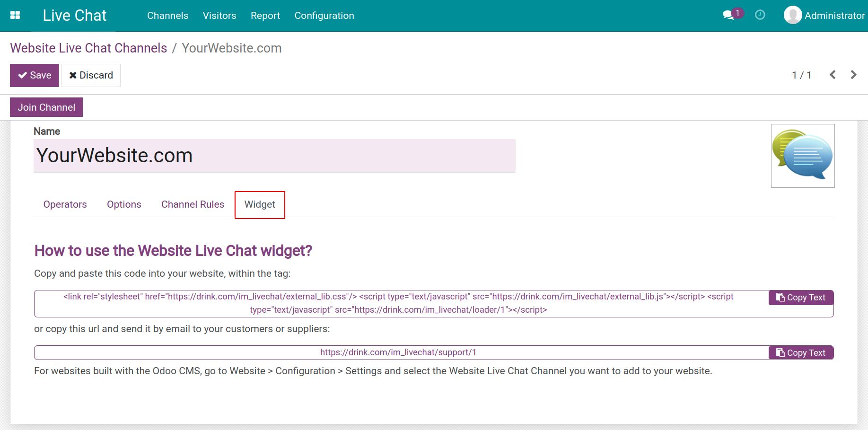Image resolution: width=868 pixels, height=430 pixels.
Task: Copy the livechat support URL text
Action: tap(801, 353)
